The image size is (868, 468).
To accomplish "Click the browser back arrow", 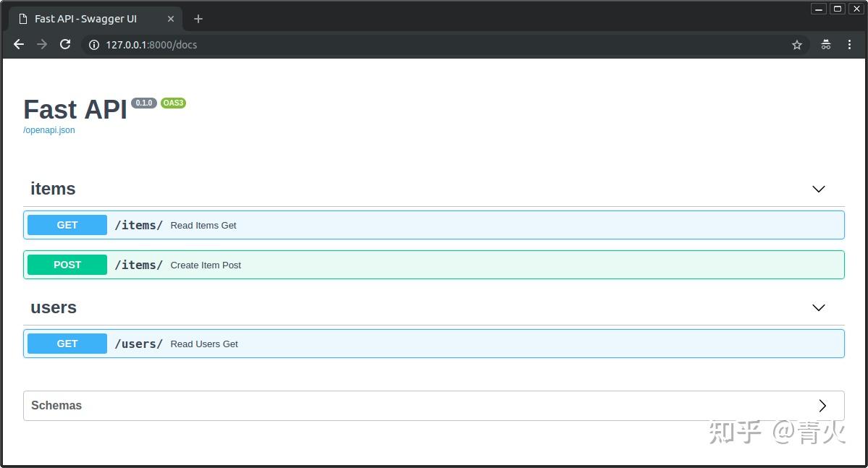I will tap(19, 45).
